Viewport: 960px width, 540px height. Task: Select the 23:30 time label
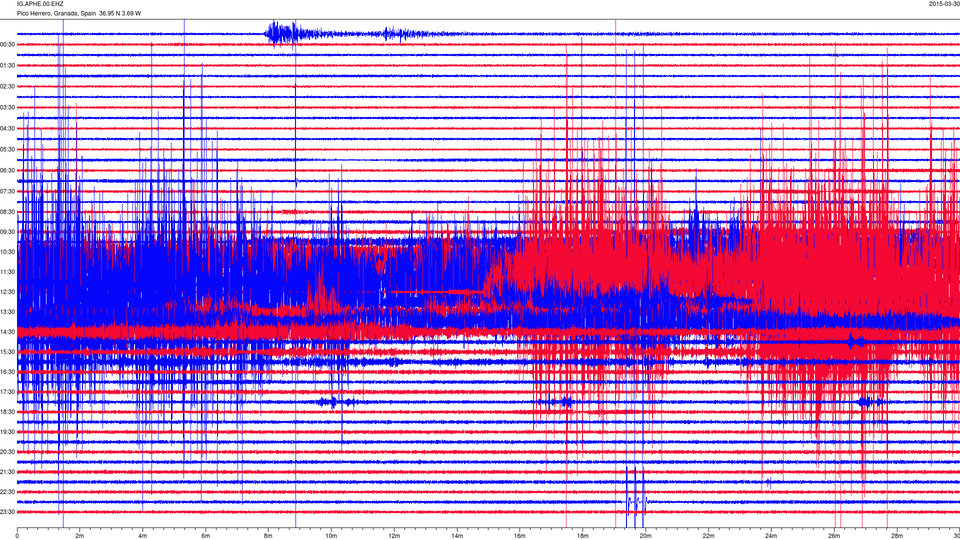pyautogui.click(x=7, y=512)
